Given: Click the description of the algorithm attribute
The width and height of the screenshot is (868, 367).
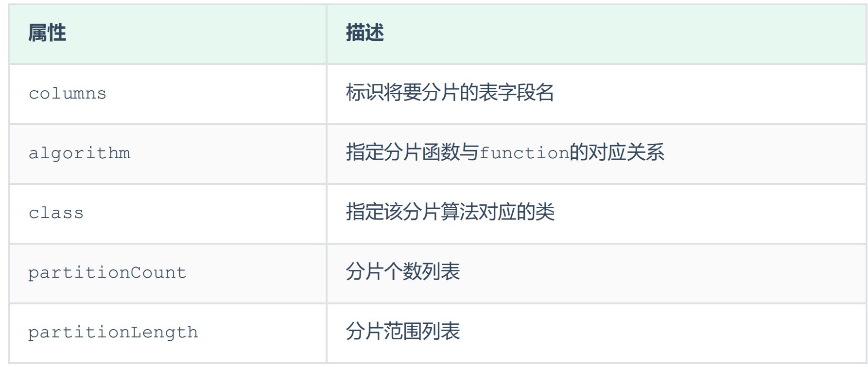Looking at the screenshot, I should point(504,152).
